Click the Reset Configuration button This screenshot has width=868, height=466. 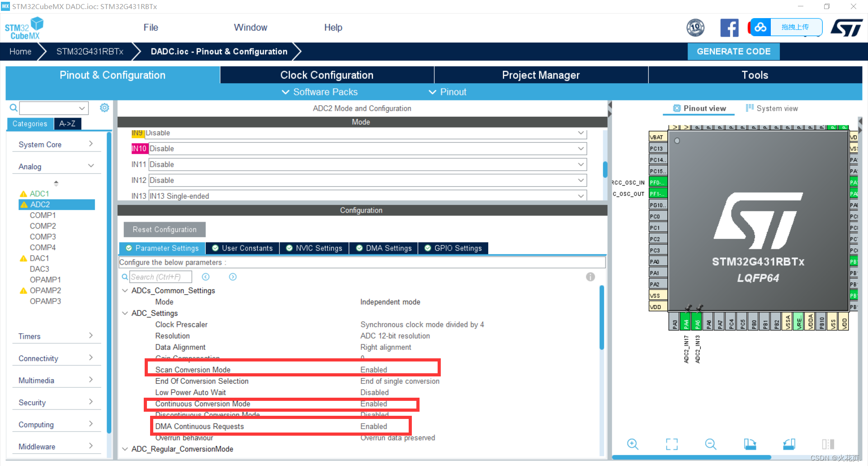click(165, 229)
